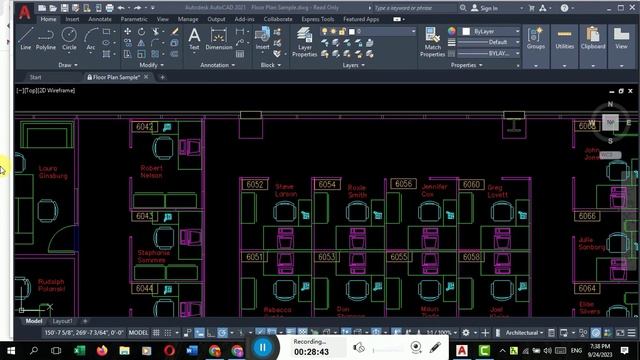Expand the Properties panel
This screenshot has height=360, width=640.
(x=467, y=65)
